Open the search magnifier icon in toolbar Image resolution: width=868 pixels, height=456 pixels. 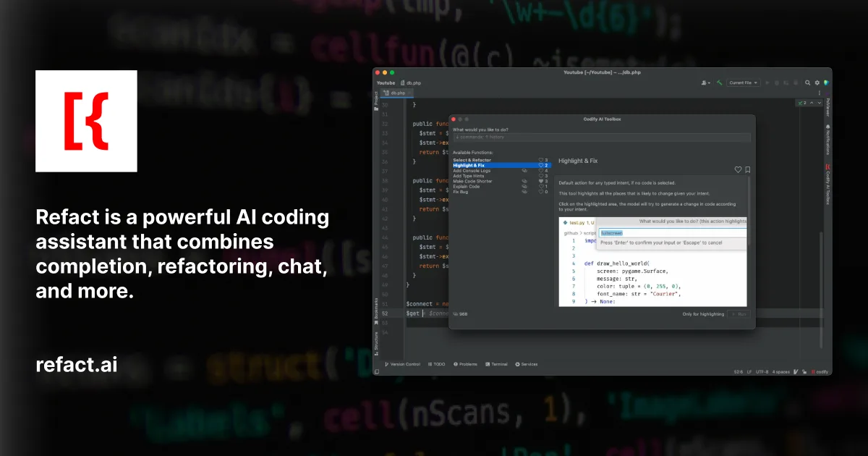(809, 83)
